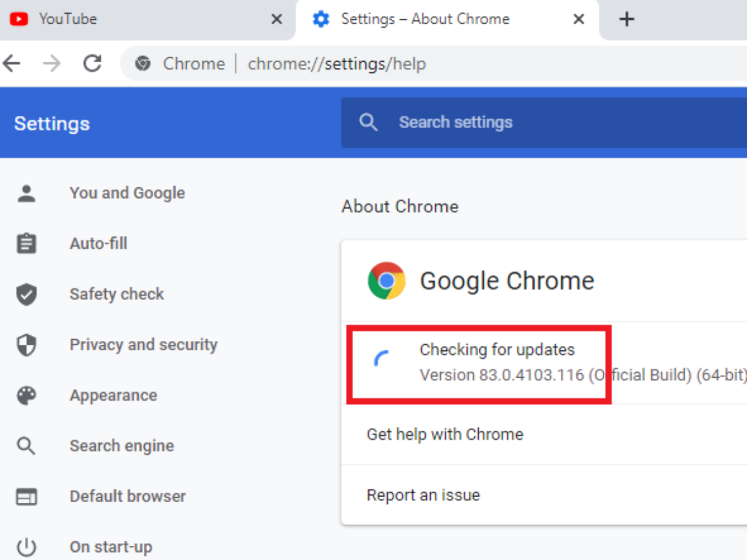
Task: Click the Appearance palette icon
Action: point(26,396)
